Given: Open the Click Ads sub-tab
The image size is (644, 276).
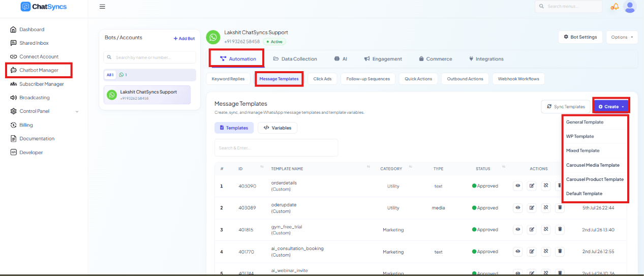Looking at the screenshot, I should coord(322,79).
